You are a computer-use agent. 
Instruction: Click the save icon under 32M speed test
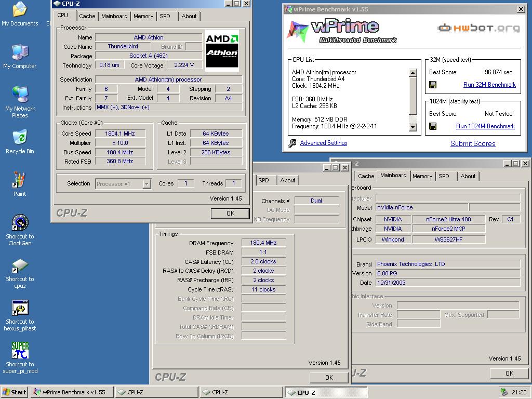click(433, 85)
